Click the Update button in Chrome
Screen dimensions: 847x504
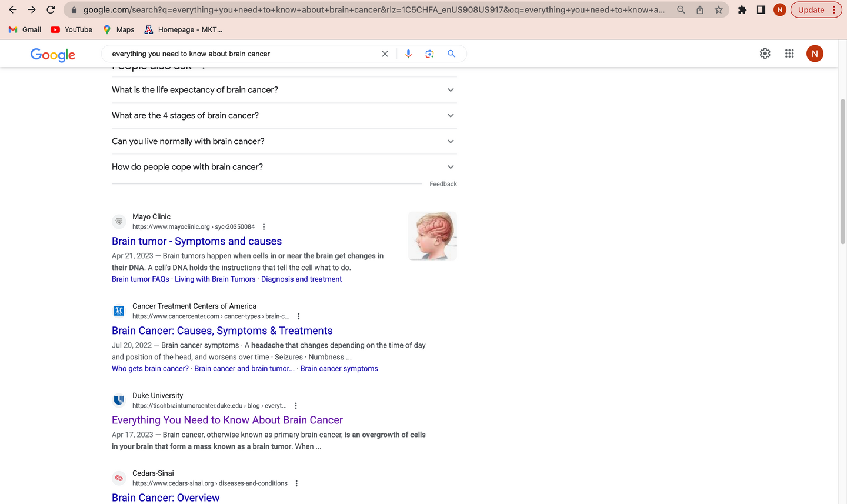tap(816, 10)
